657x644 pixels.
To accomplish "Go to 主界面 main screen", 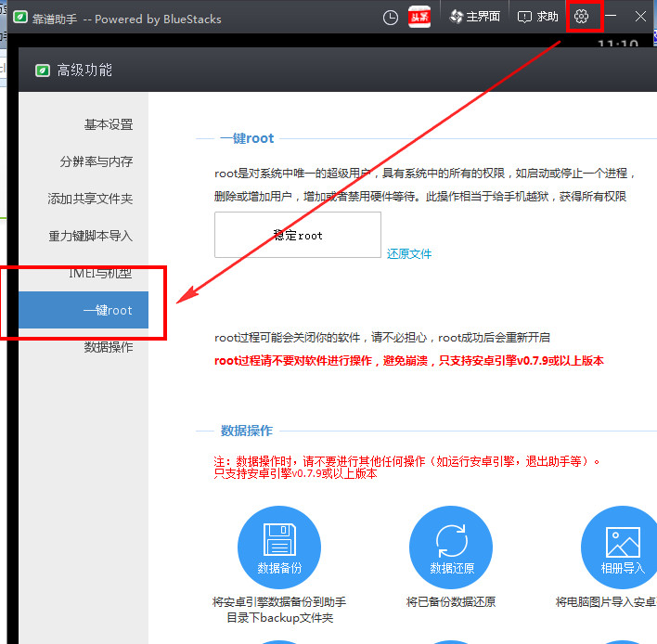I will click(474, 17).
